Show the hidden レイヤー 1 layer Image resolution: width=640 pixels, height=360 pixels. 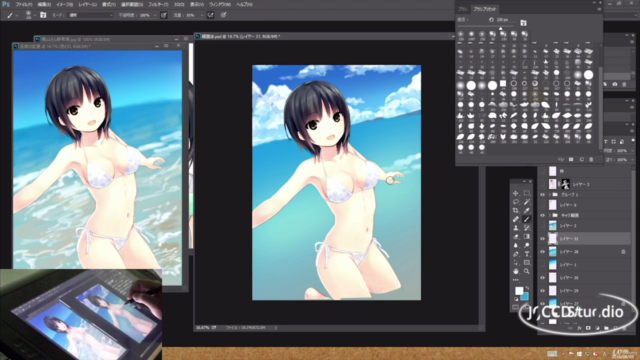(x=542, y=265)
